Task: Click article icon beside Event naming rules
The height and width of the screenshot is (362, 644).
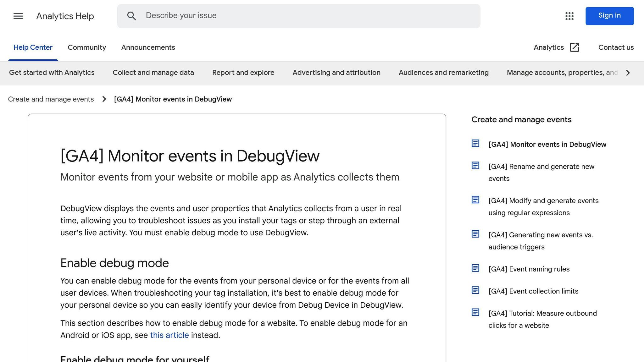Action: [475, 268]
